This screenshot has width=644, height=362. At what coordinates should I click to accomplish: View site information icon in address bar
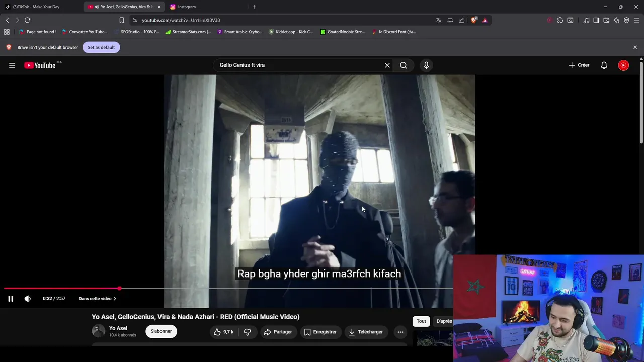(x=134, y=20)
